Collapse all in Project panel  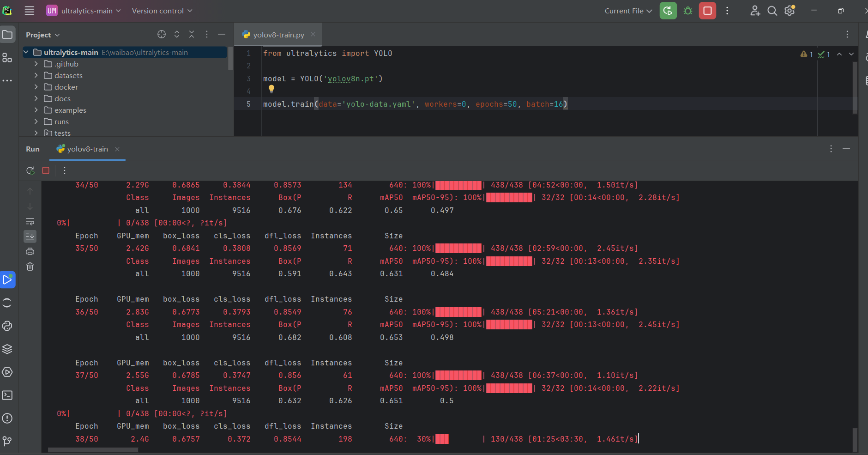point(192,34)
